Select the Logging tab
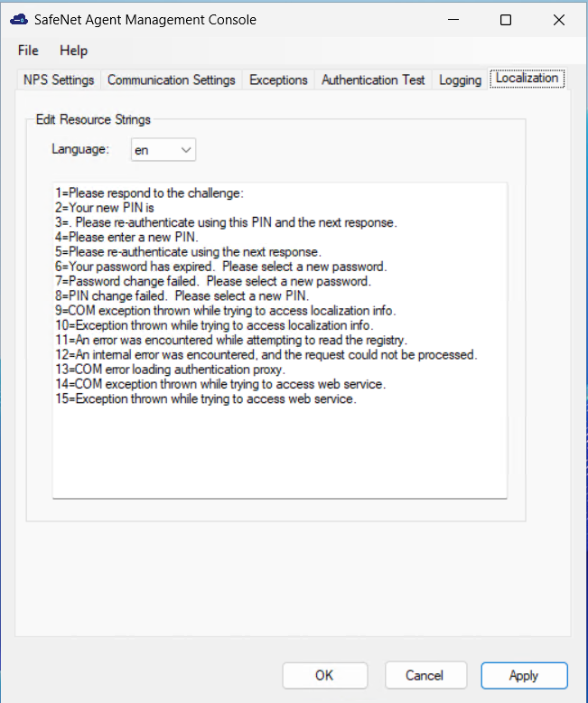 coord(460,80)
